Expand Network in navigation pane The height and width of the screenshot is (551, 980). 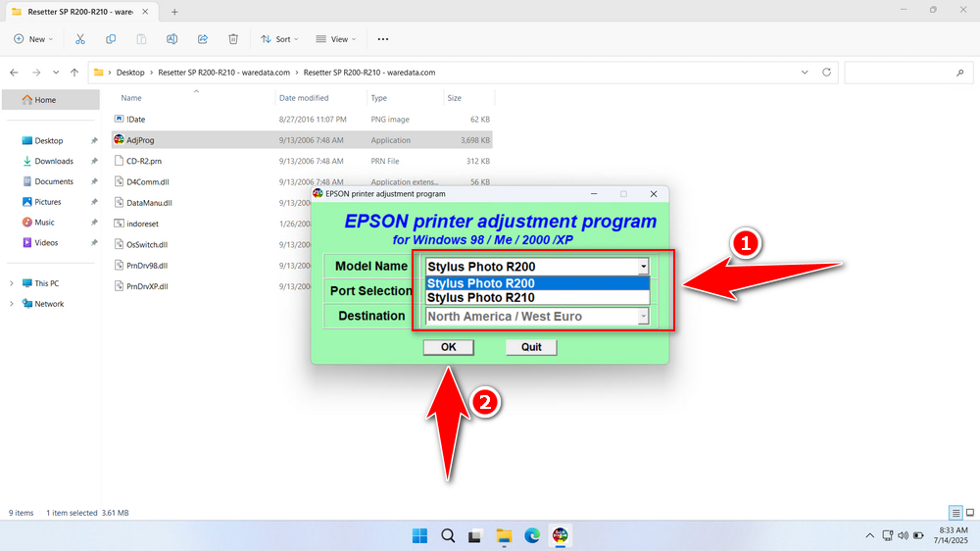coord(11,304)
